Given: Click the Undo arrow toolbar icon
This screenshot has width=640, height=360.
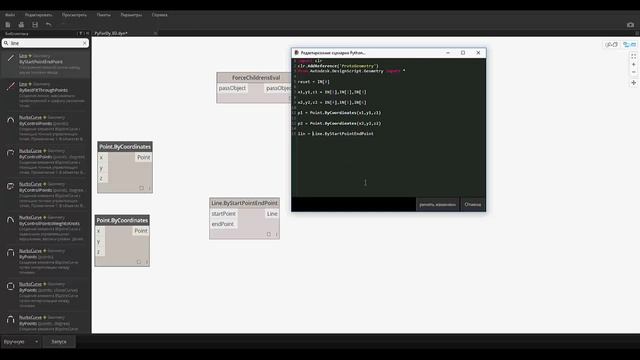Looking at the screenshot, I should tap(49, 25).
